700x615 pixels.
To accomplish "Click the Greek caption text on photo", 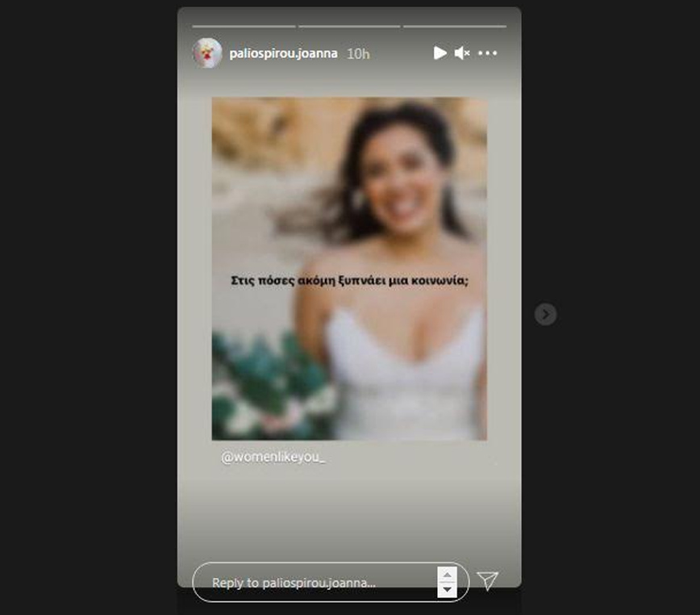I will [349, 281].
